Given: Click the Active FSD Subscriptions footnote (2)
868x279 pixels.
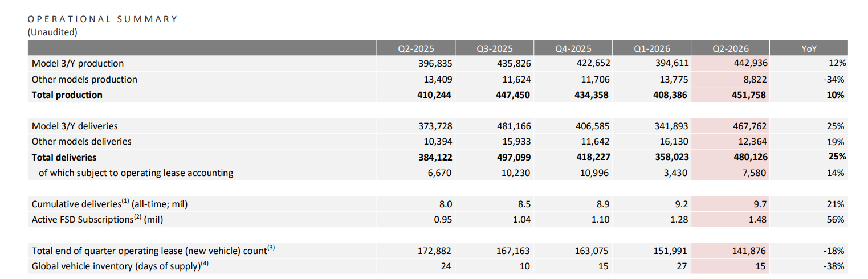Looking at the screenshot, I should [137, 217].
